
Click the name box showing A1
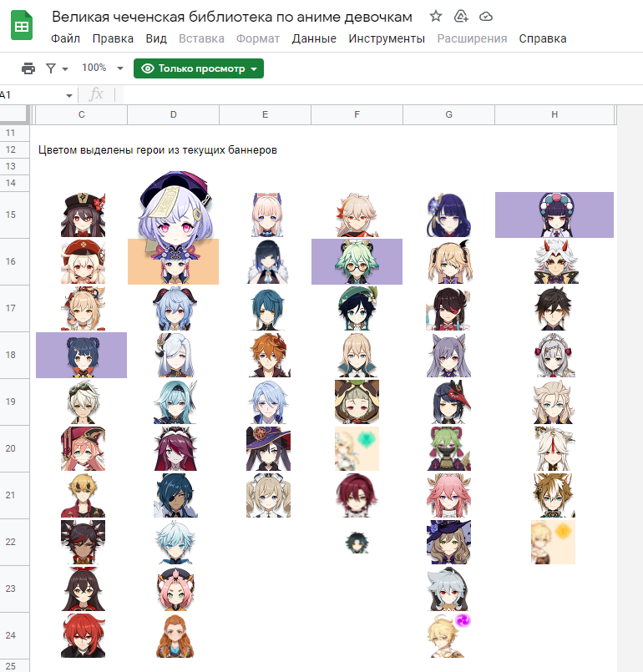click(32, 94)
